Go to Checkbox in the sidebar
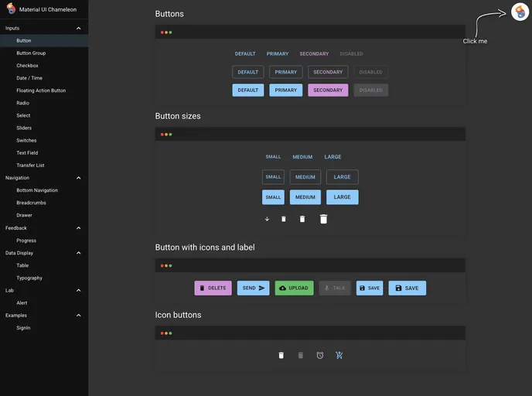 (44, 66)
